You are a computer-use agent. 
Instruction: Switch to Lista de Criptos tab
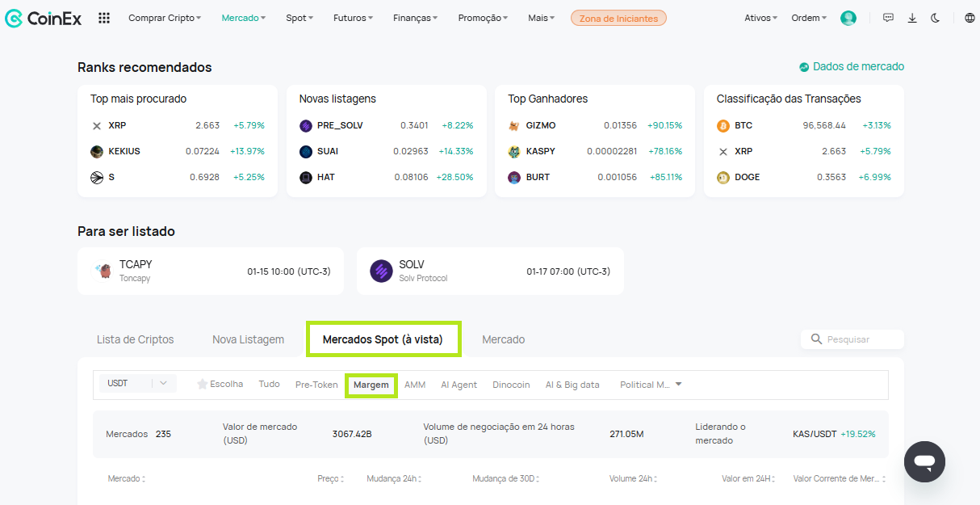click(136, 339)
